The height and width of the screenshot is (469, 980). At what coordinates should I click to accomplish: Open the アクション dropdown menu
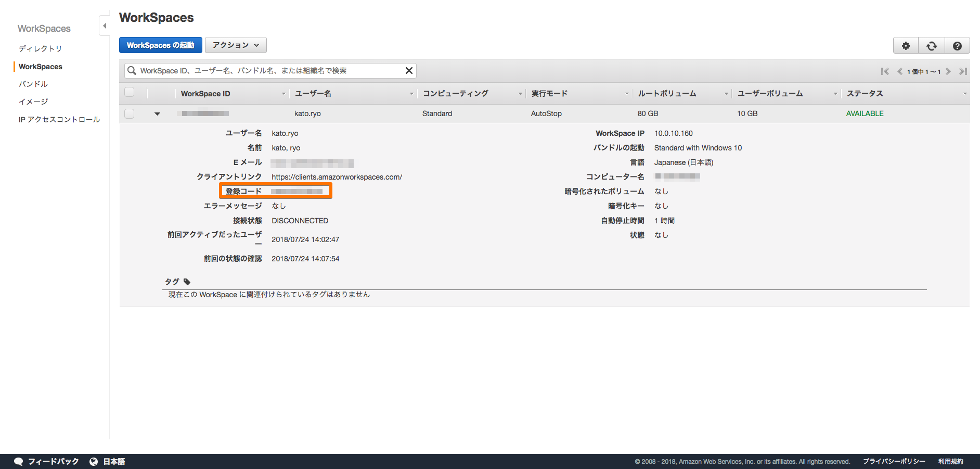coord(235,45)
